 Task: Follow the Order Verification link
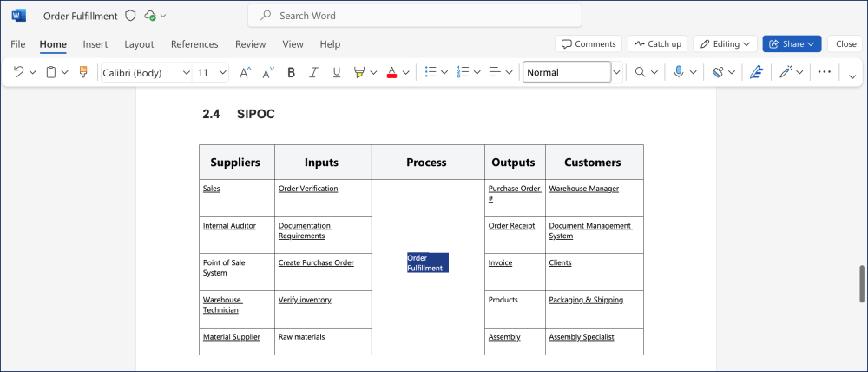coord(308,189)
